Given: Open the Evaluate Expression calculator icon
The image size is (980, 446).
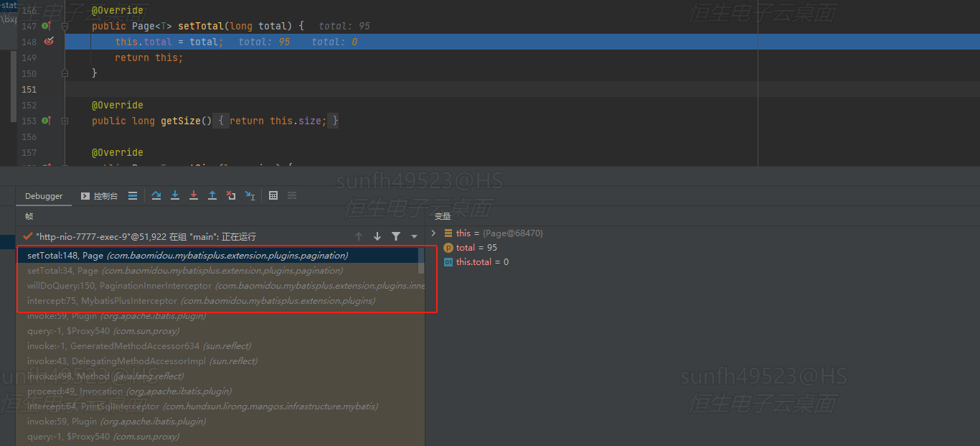Looking at the screenshot, I should (x=273, y=195).
